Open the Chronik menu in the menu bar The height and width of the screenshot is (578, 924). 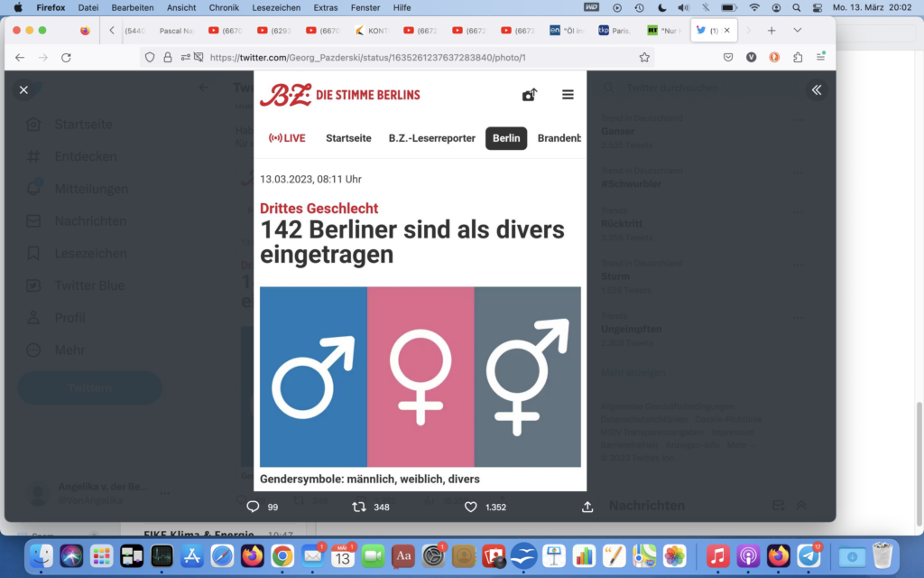tap(224, 7)
